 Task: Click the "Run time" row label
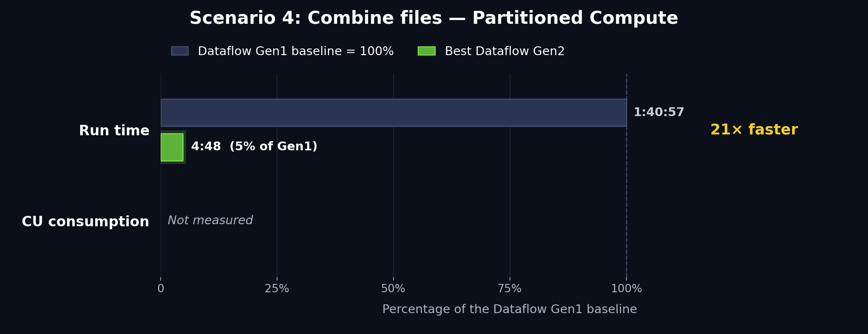point(114,131)
